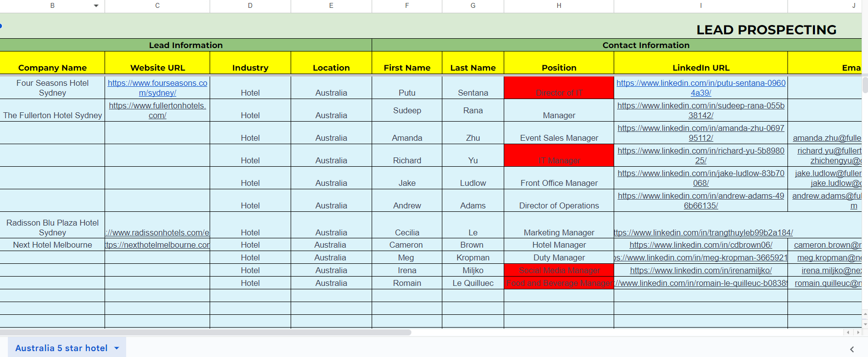Screen dimensions: 868x357
Task: Click the zhichengyu email link
Action: pos(836,160)
